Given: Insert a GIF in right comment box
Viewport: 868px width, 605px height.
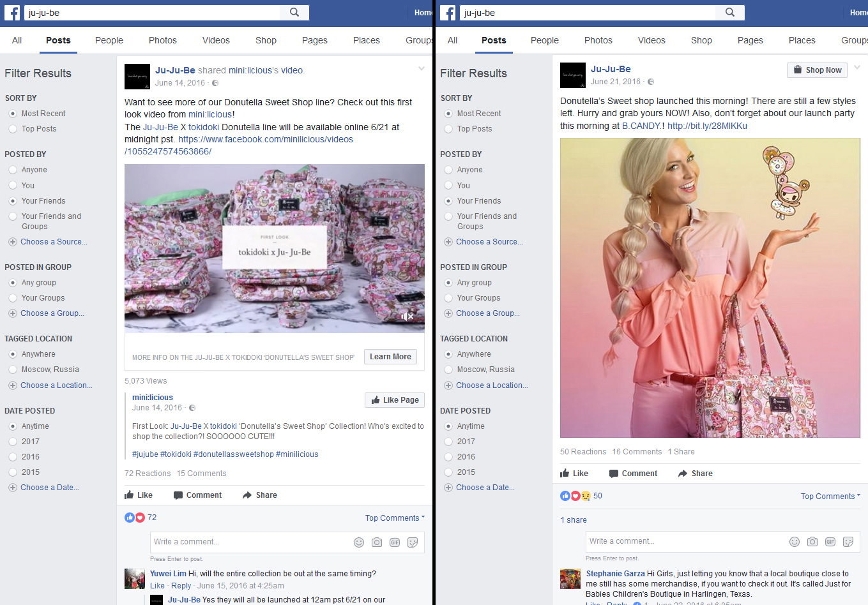Looking at the screenshot, I should click(x=830, y=542).
